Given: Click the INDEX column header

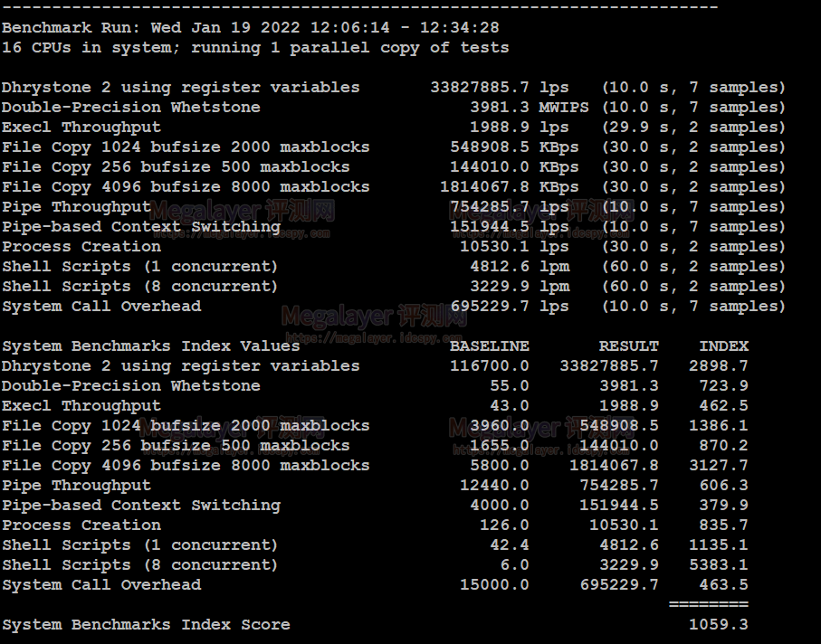Looking at the screenshot, I should [x=723, y=346].
